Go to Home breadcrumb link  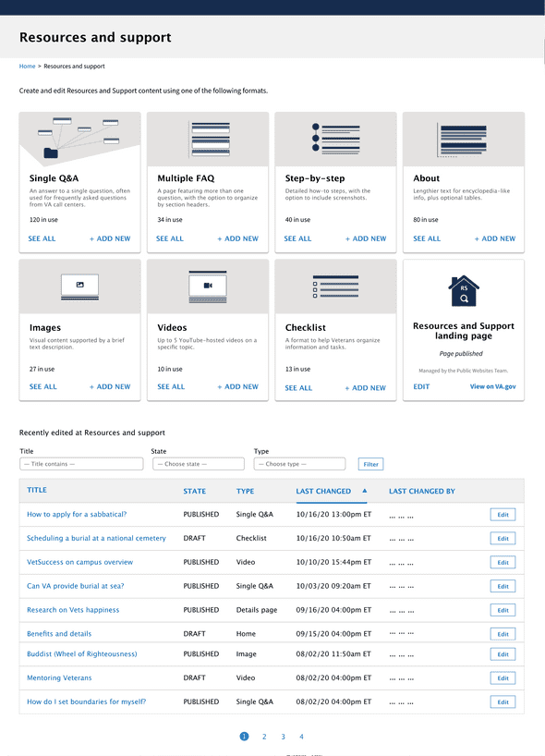[27, 66]
